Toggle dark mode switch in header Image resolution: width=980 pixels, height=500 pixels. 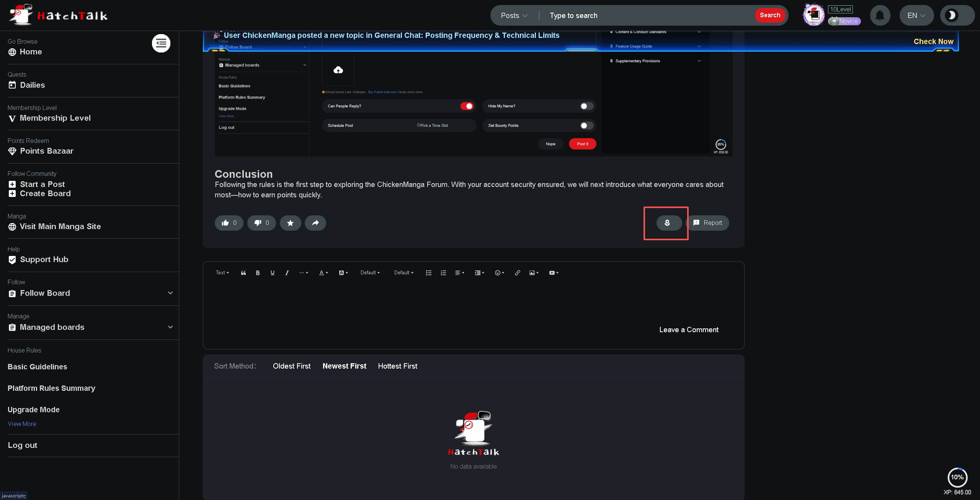click(957, 15)
